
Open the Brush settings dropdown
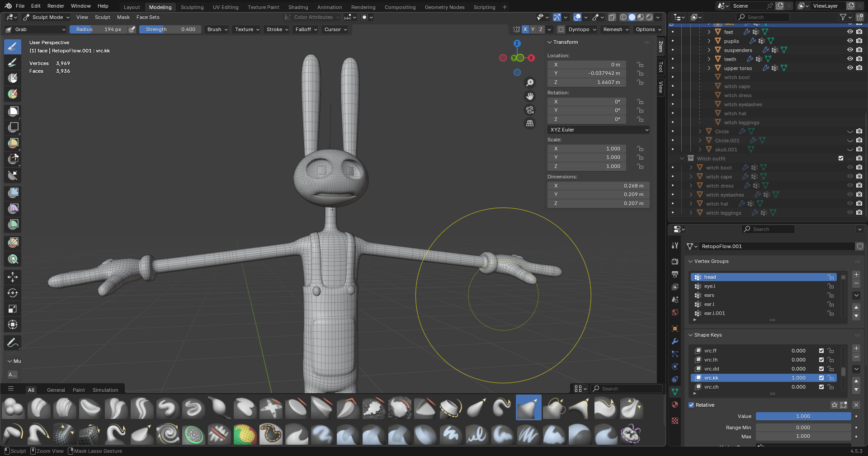pyautogui.click(x=217, y=29)
